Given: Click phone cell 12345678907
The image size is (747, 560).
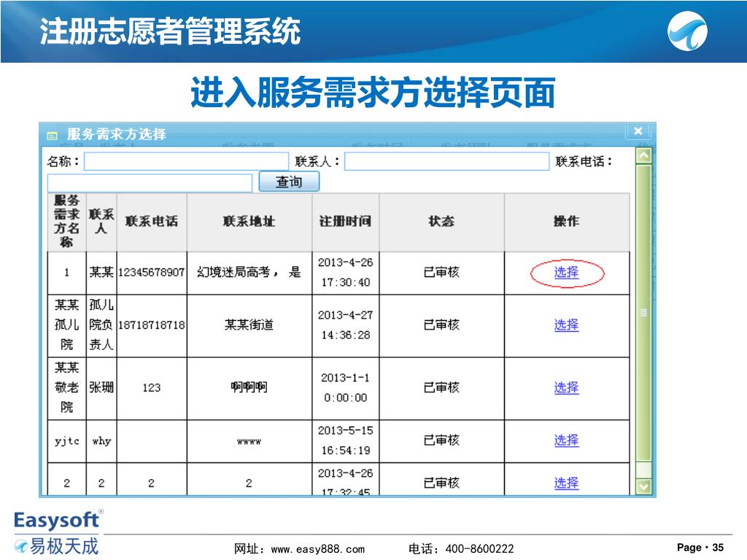Looking at the screenshot, I should coord(152,273).
